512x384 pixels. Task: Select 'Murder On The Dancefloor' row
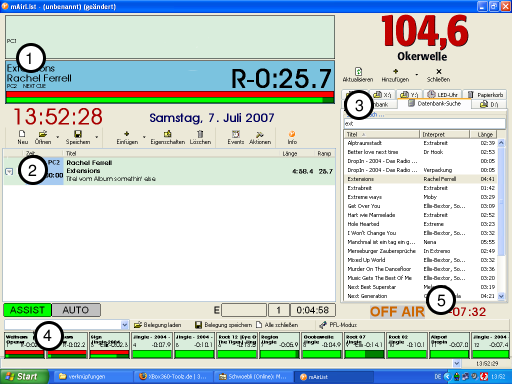[421, 269]
